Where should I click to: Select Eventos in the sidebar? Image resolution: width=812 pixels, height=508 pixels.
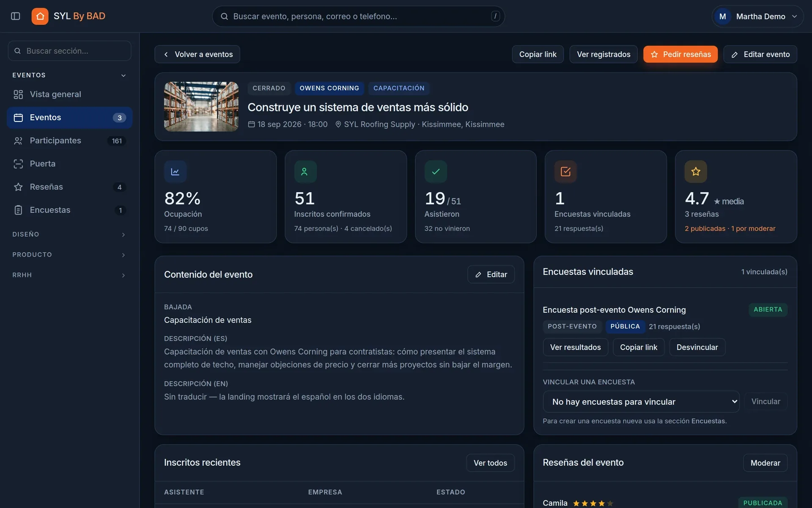tap(69, 118)
